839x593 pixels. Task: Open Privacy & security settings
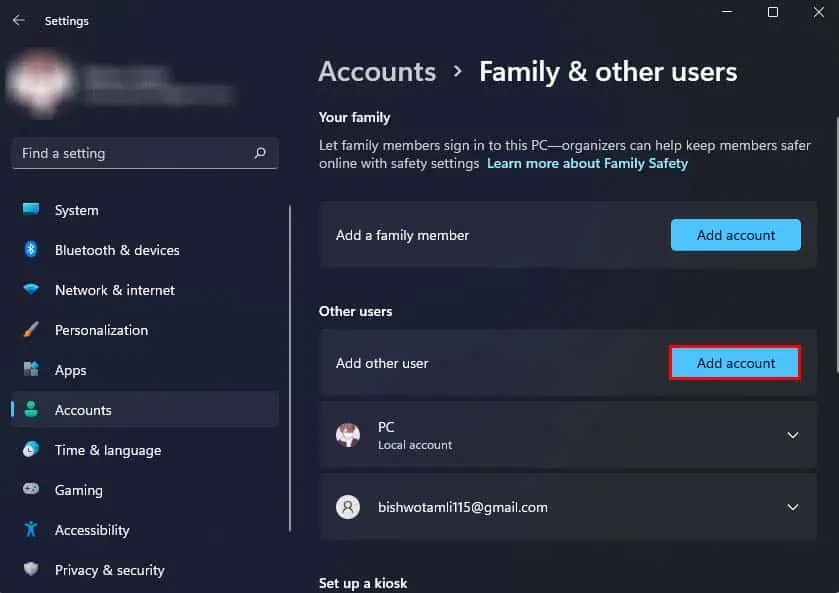[x=109, y=570]
